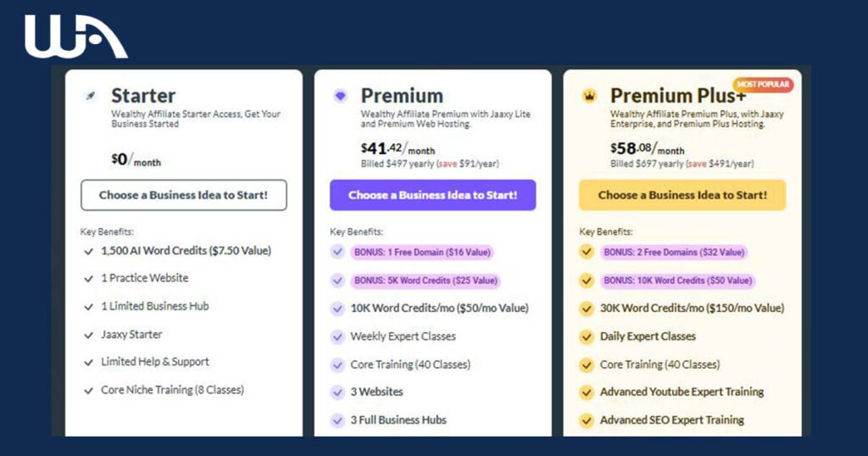Image resolution: width=868 pixels, height=456 pixels.
Task: Click the Wealthy Affiliate WA logo
Action: [76, 36]
